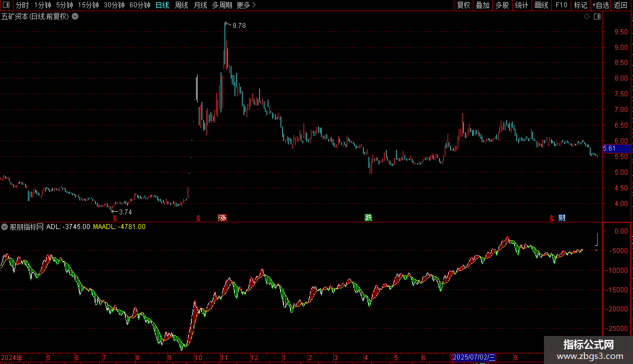Click the green 跌 event marker
The image size is (633, 364).
pos(368,218)
